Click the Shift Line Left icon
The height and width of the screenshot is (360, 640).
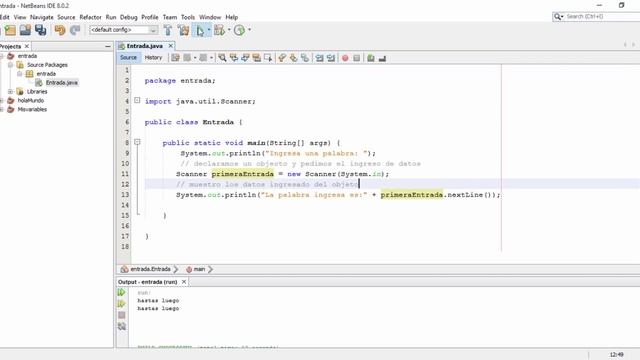pos(319,58)
